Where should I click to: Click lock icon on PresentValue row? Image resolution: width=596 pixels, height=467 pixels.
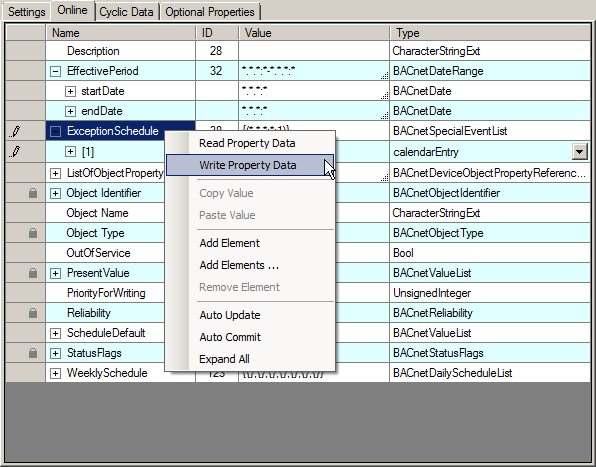[x=33, y=273]
